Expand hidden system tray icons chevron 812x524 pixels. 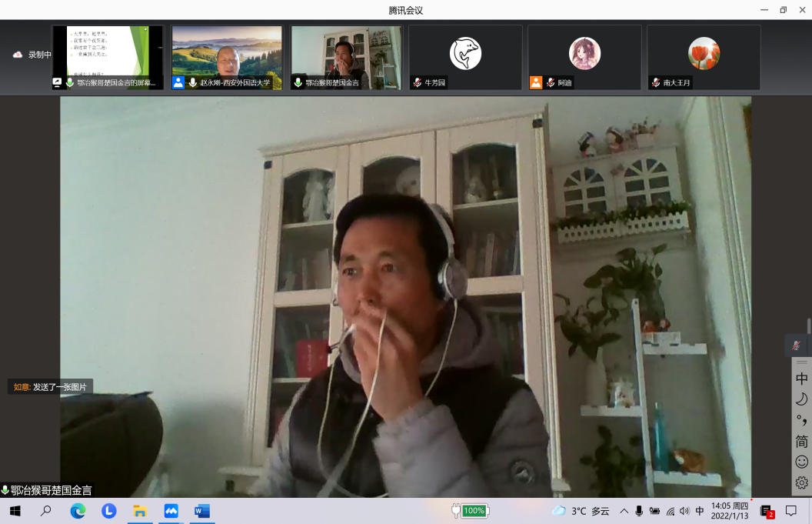[624, 511]
